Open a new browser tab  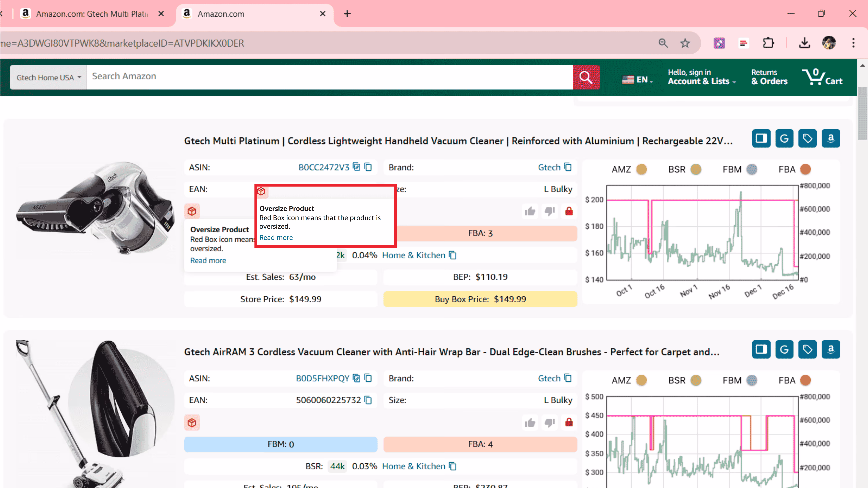pos(347,14)
